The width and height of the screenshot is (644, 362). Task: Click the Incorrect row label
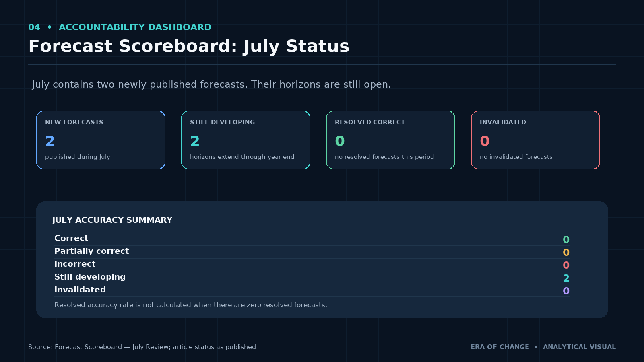coord(75,264)
